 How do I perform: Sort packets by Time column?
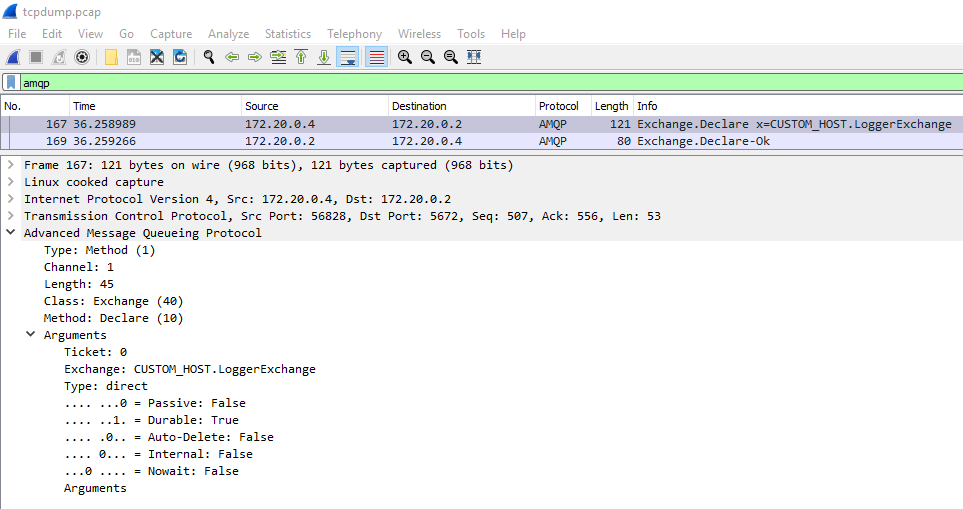tap(155, 106)
